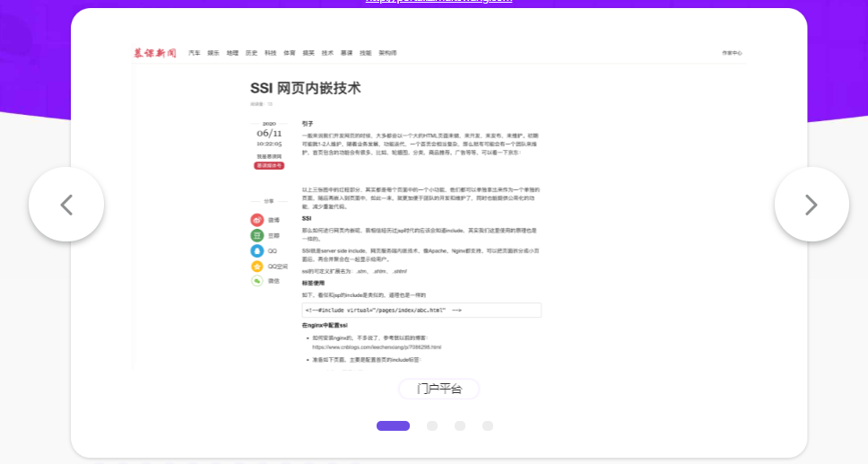Click the red 慕课媒体号 badge

(269, 166)
